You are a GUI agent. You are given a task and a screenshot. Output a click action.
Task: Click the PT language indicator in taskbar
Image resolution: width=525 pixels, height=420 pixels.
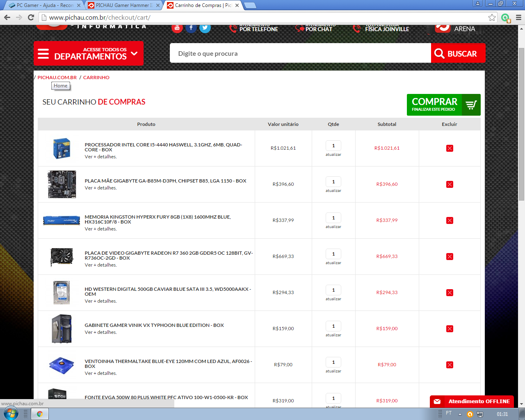449,413
